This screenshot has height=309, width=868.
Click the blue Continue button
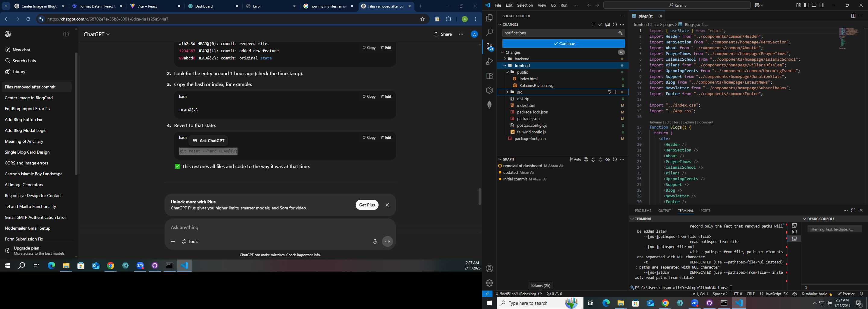coord(563,44)
